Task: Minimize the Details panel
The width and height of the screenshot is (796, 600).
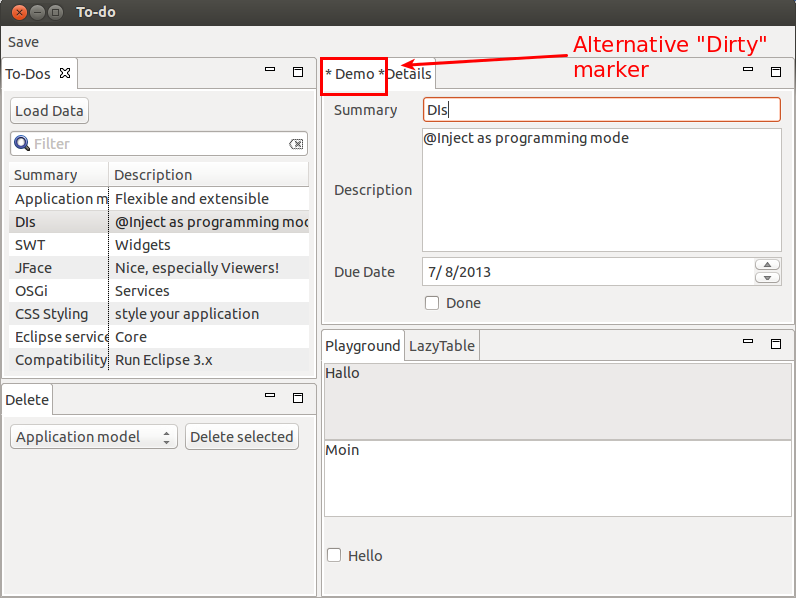Action: pyautogui.click(x=748, y=70)
